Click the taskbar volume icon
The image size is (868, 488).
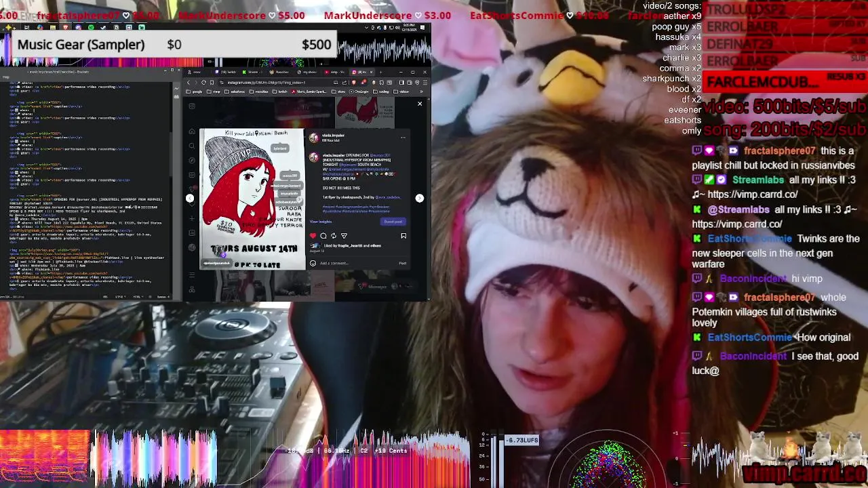tap(397, 27)
